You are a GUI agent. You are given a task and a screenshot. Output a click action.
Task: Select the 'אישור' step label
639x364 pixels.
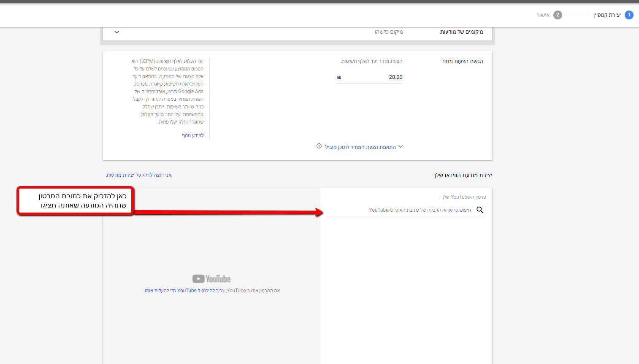coord(543,15)
